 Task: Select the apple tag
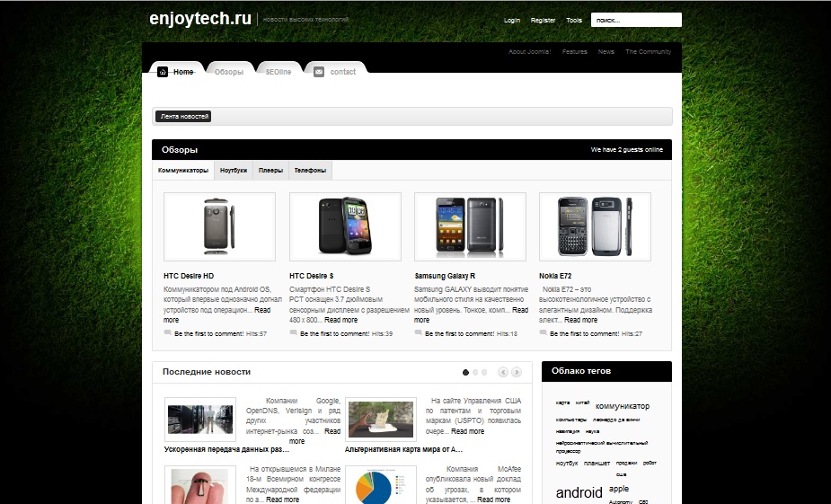point(619,489)
